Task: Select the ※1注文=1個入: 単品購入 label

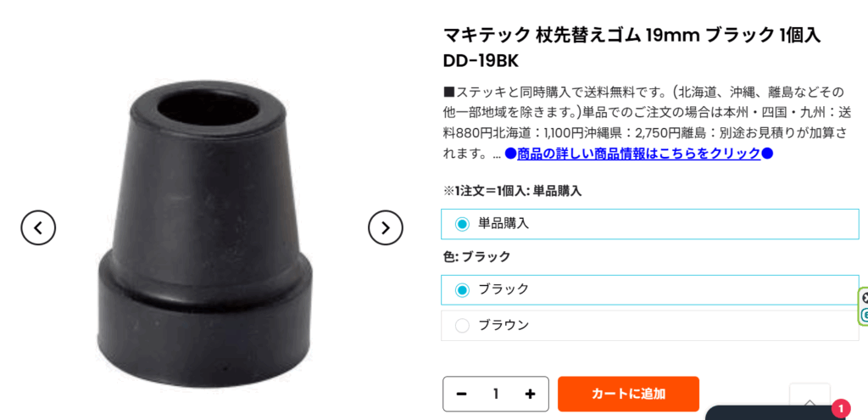Action: [x=512, y=191]
